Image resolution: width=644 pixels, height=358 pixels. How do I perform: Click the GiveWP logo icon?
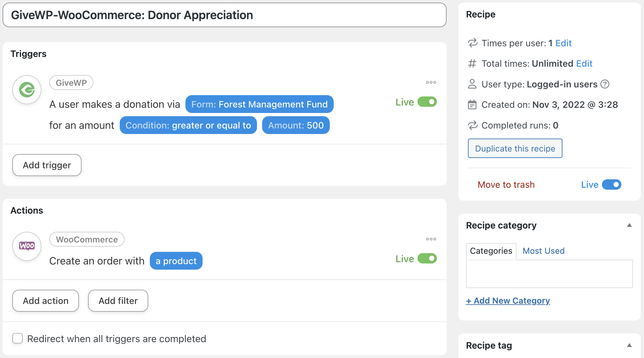(x=27, y=90)
